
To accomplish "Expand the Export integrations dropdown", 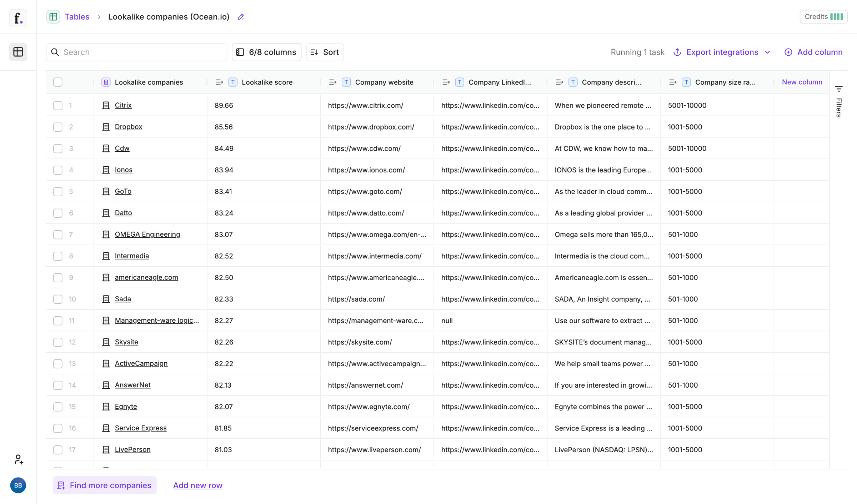I will (x=722, y=52).
